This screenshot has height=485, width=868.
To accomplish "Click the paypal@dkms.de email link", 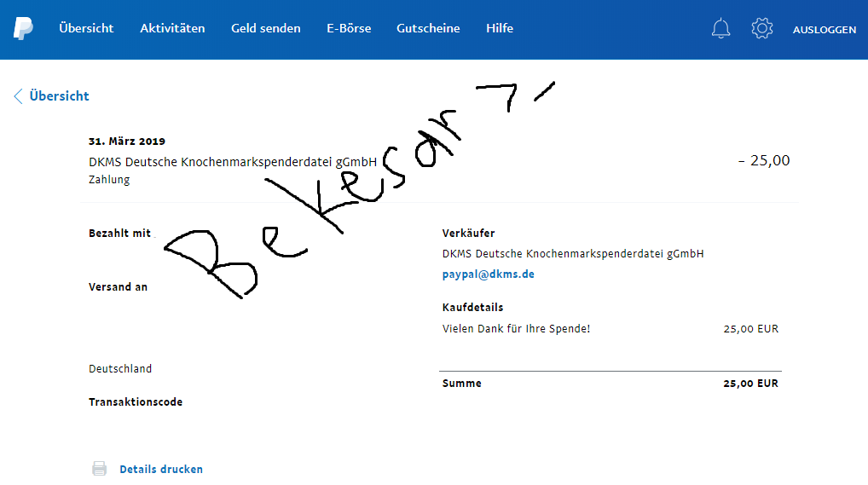I will click(489, 274).
